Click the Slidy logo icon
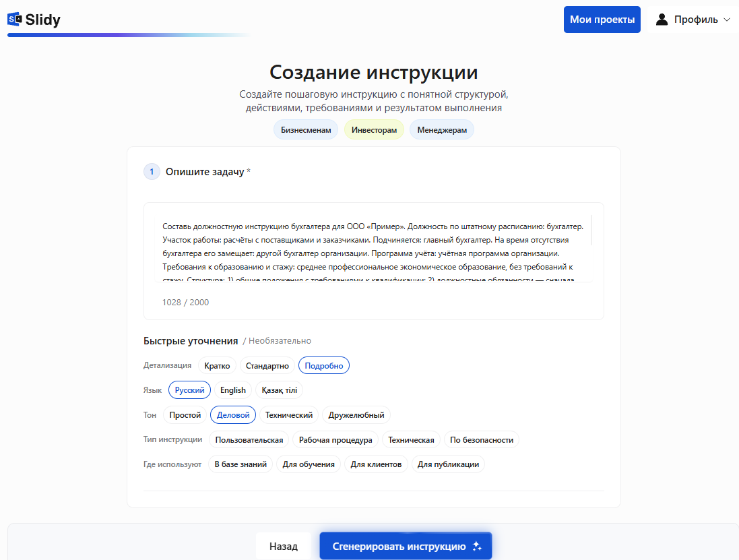Viewport: 739px width, 560px height. point(15,20)
